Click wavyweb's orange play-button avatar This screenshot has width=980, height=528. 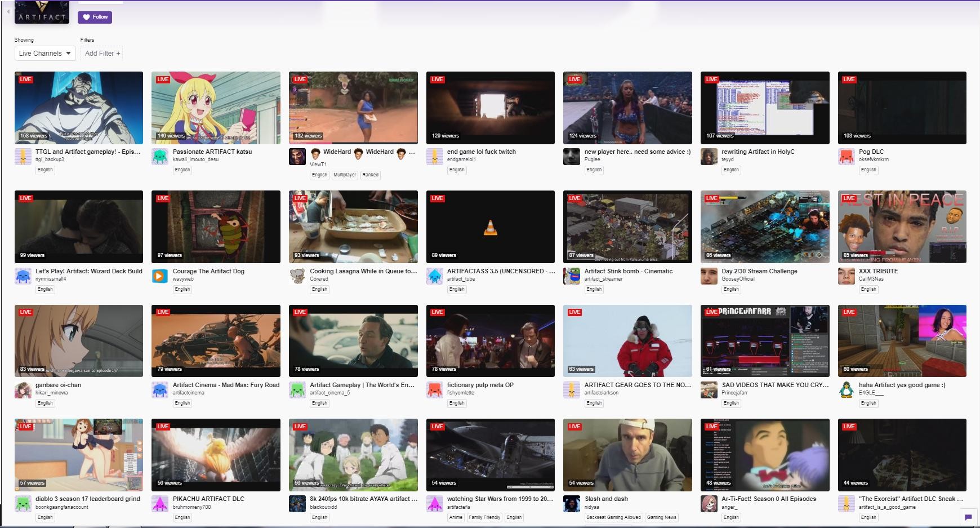[x=160, y=276]
